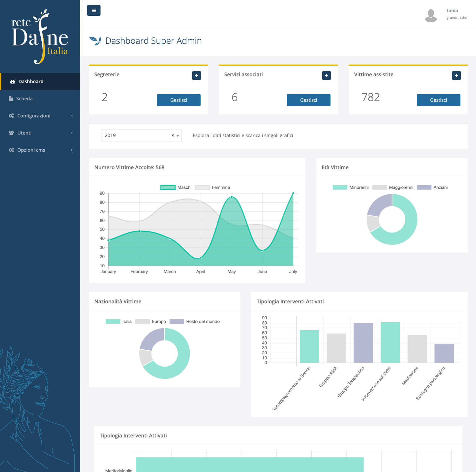
Task: Click the 2019 year select field
Action: pos(142,135)
